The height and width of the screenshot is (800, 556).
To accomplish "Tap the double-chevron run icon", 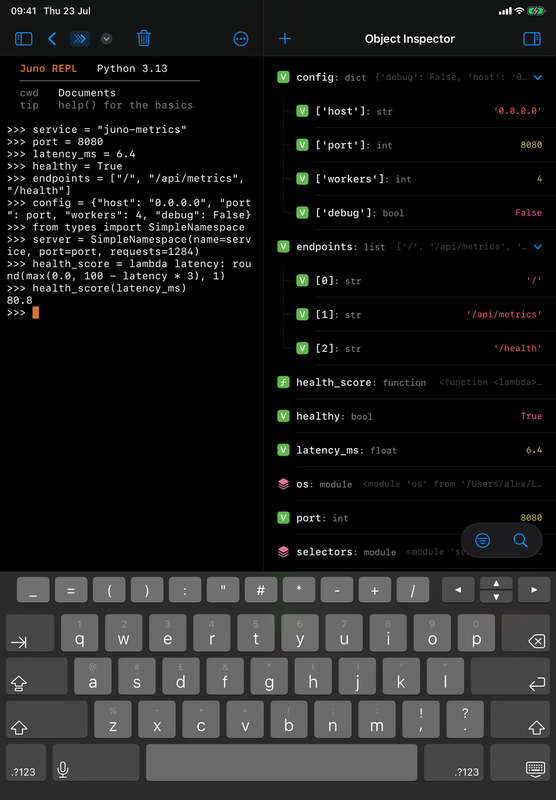I will [80, 39].
